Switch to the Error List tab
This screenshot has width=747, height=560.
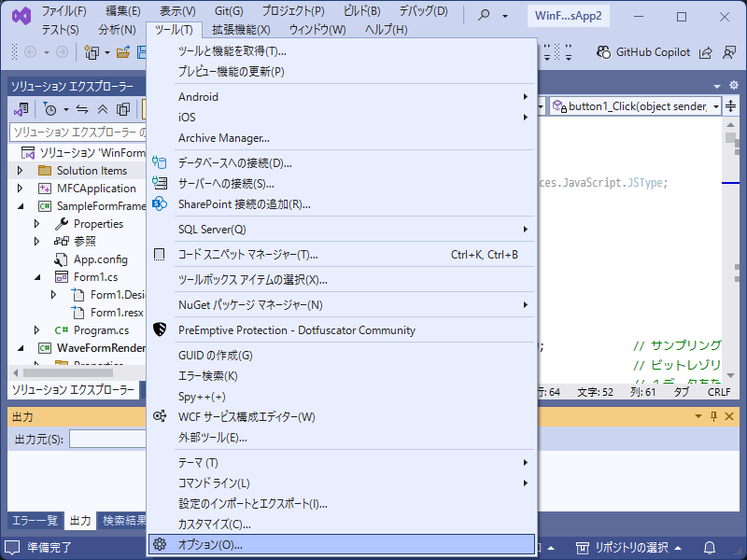click(x=35, y=520)
